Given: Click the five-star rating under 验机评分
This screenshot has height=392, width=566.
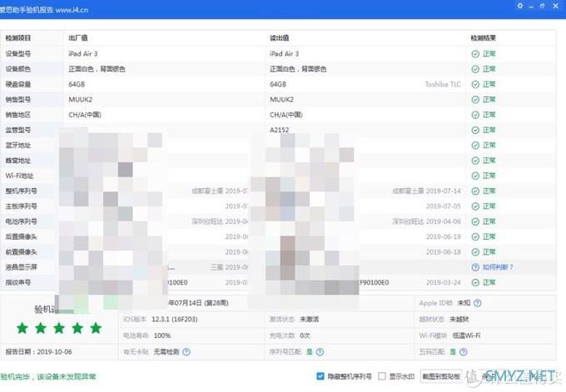Looking at the screenshot, I should (x=59, y=328).
